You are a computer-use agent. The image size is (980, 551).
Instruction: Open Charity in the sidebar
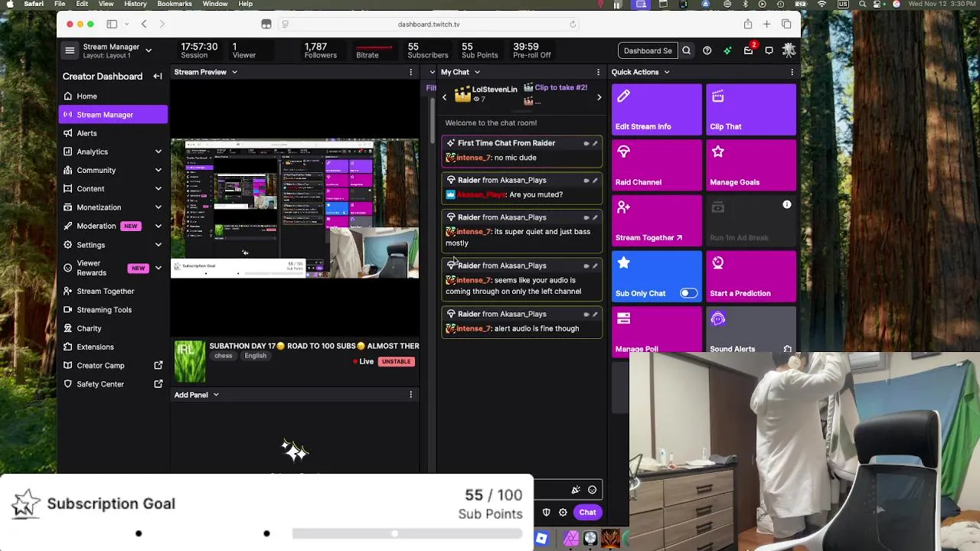(x=113, y=328)
